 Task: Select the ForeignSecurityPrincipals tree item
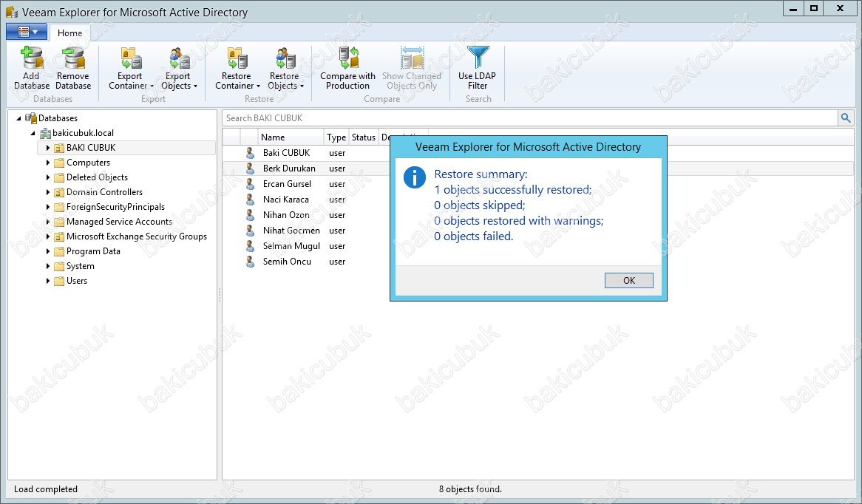tap(115, 207)
